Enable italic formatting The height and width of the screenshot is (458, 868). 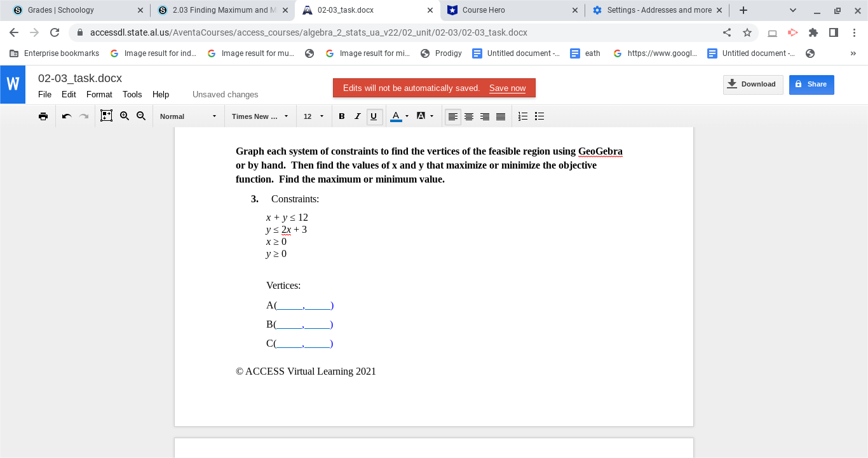click(358, 116)
